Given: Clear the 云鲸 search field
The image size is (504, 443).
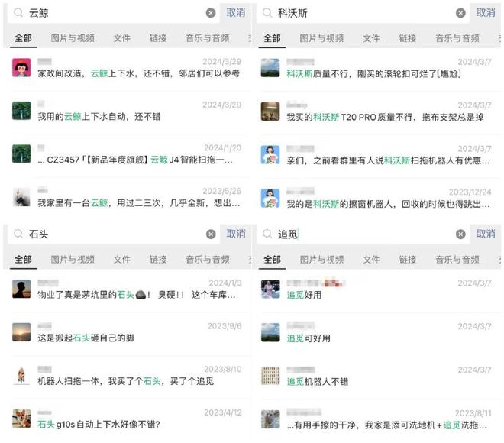Looking at the screenshot, I should [x=211, y=13].
